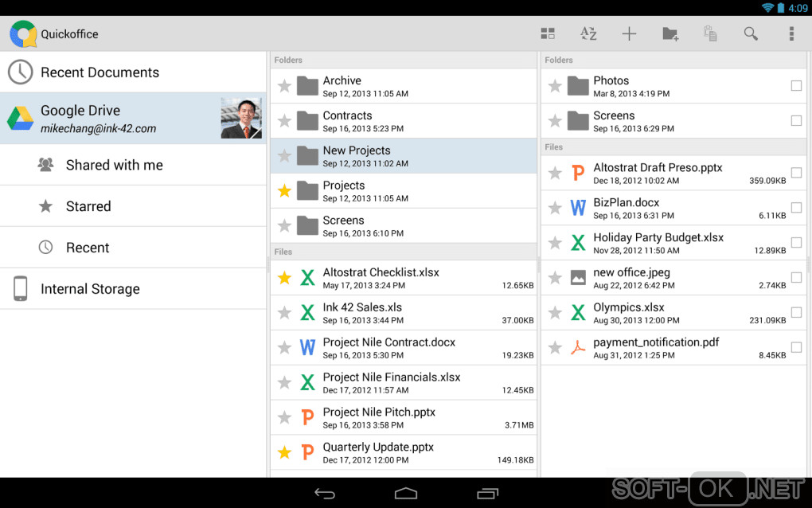Open Project Nile Pitch.pptx
The image size is (812, 508).
[404, 417]
